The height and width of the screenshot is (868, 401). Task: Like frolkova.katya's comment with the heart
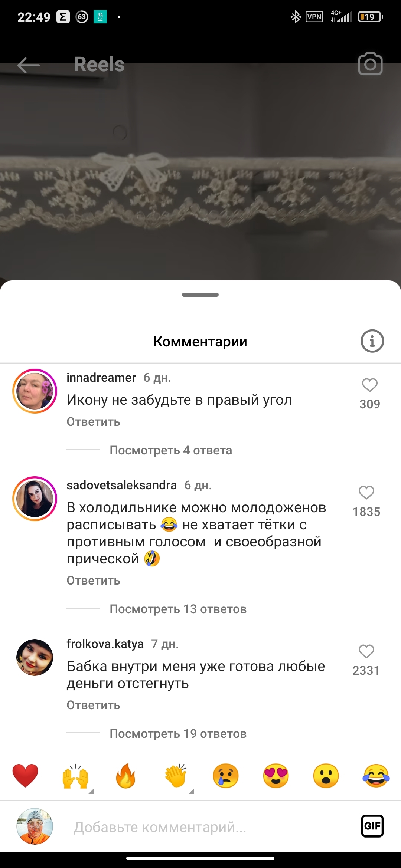coord(366,651)
